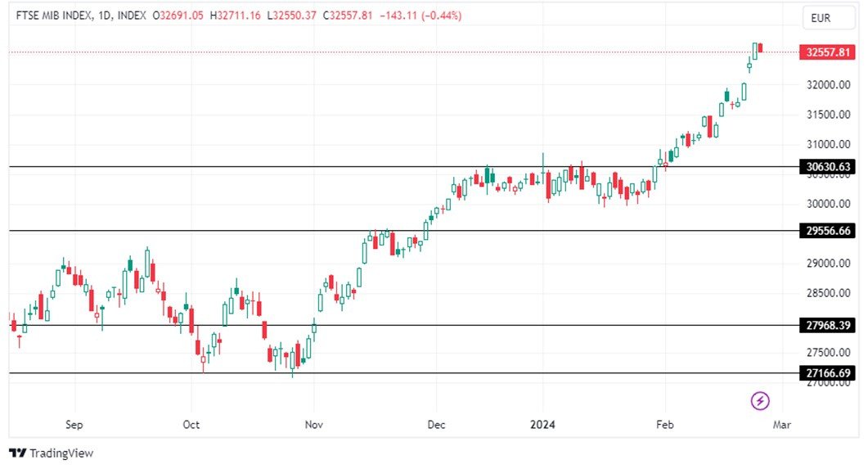This screenshot has height=469, width=868.
Task: Open the TradingView logo link
Action: coord(52,453)
